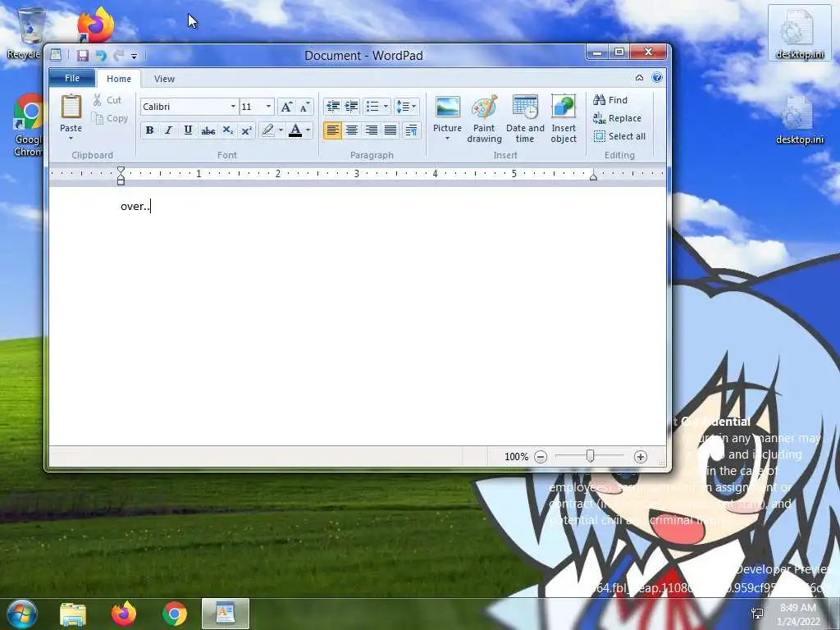Screen dimensions: 840x630
Task: Insert Date and time
Action: (525, 119)
